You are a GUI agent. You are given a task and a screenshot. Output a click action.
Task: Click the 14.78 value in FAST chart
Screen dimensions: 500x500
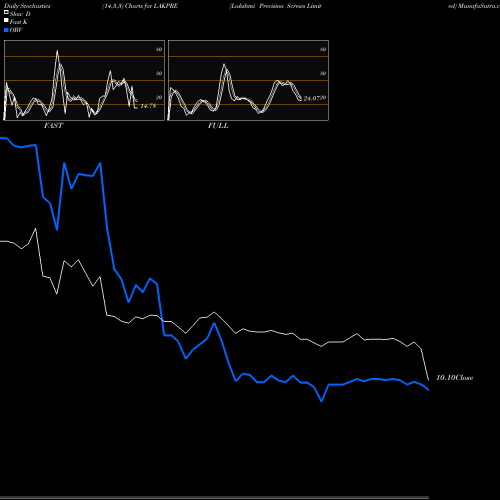pyautogui.click(x=148, y=106)
